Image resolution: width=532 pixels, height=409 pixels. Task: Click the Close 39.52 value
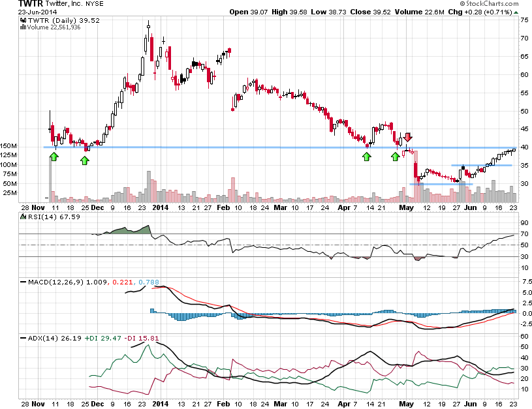click(x=371, y=12)
